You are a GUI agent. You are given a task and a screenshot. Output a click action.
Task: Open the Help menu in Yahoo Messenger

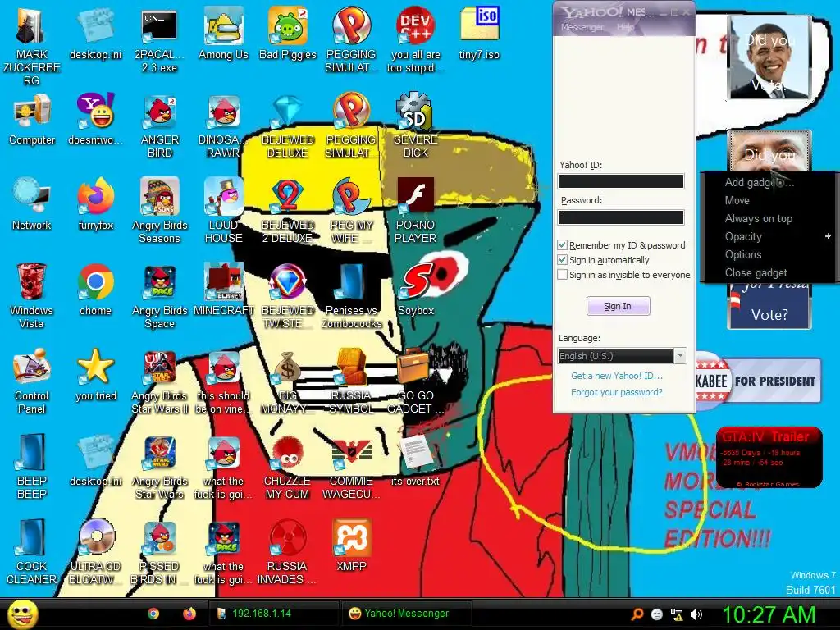tap(625, 27)
